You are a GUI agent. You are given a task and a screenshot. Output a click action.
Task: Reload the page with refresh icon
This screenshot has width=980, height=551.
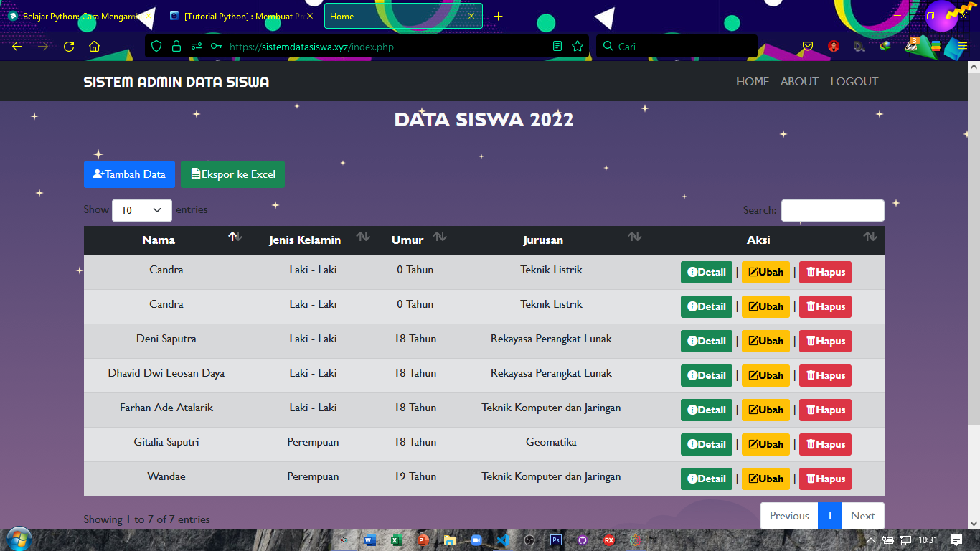tap(69, 47)
